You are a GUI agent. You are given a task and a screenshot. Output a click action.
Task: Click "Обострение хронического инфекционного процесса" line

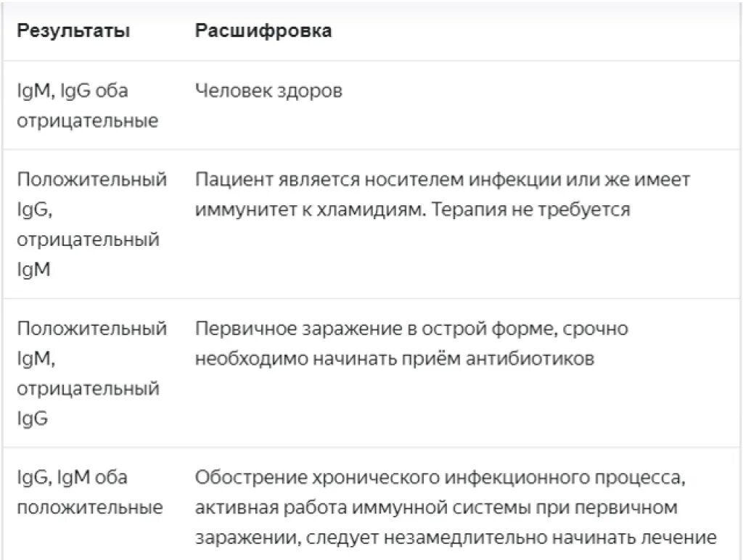coord(440,478)
